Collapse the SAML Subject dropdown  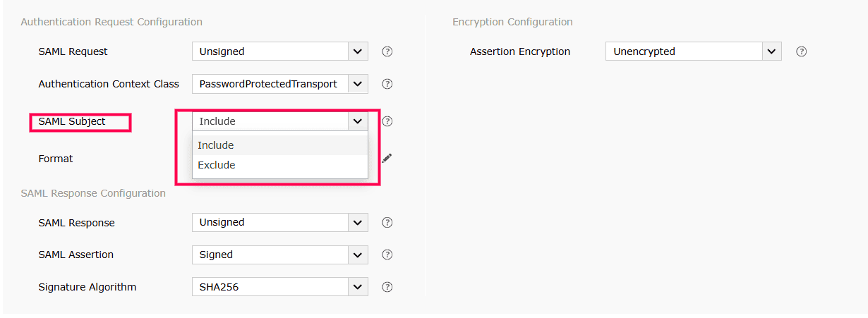coord(358,121)
